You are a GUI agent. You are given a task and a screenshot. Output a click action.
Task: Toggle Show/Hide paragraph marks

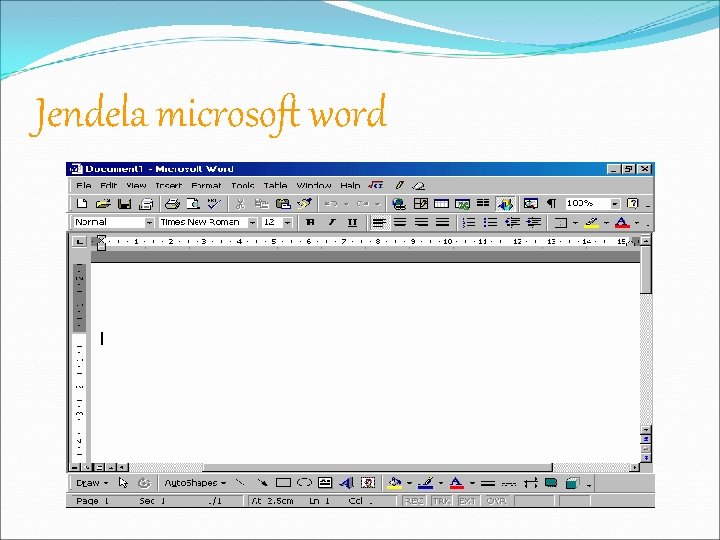point(551,203)
